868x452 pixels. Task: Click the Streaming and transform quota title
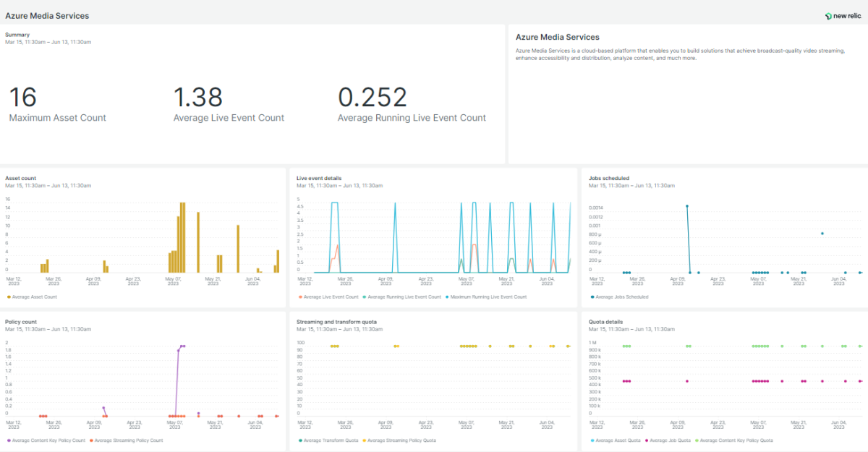(x=336, y=321)
